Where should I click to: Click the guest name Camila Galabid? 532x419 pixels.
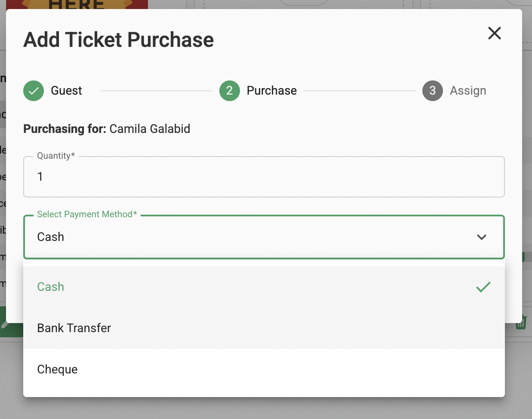click(x=150, y=129)
